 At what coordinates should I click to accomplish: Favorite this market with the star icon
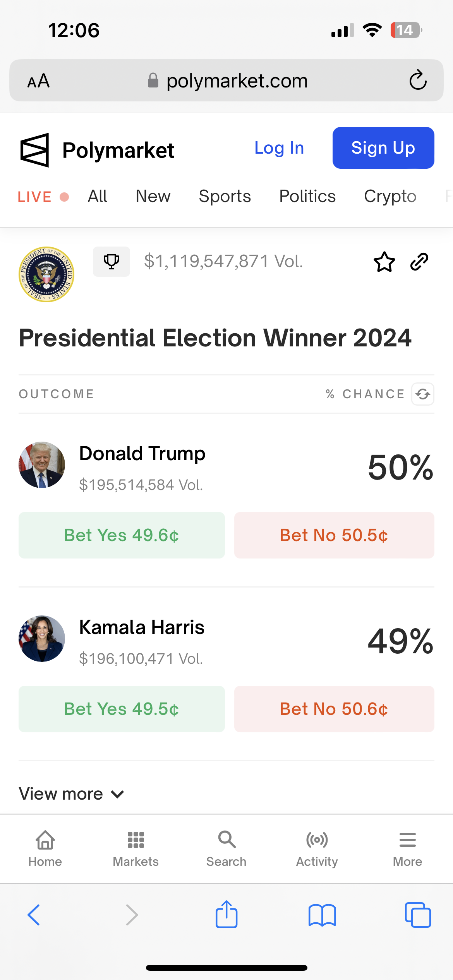(x=384, y=262)
